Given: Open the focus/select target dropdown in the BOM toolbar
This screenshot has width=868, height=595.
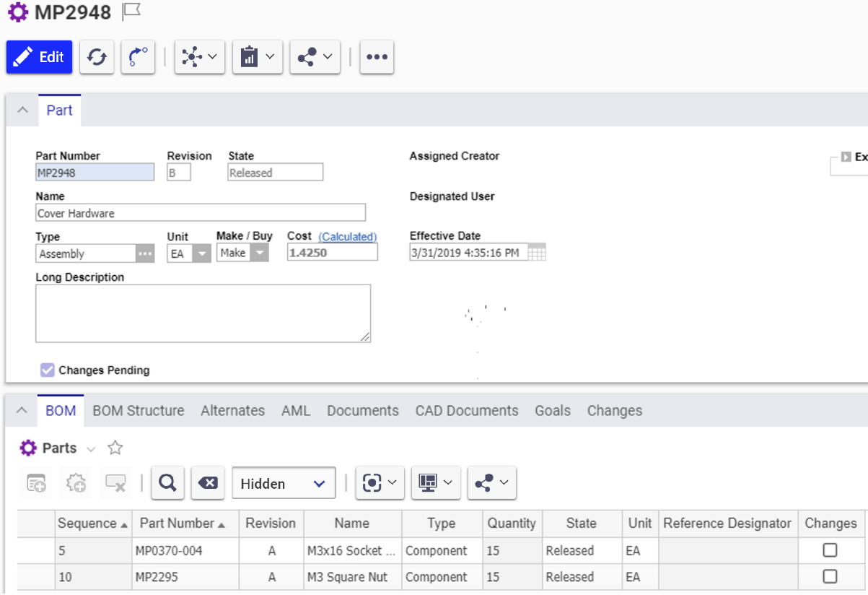Looking at the screenshot, I should click(380, 483).
